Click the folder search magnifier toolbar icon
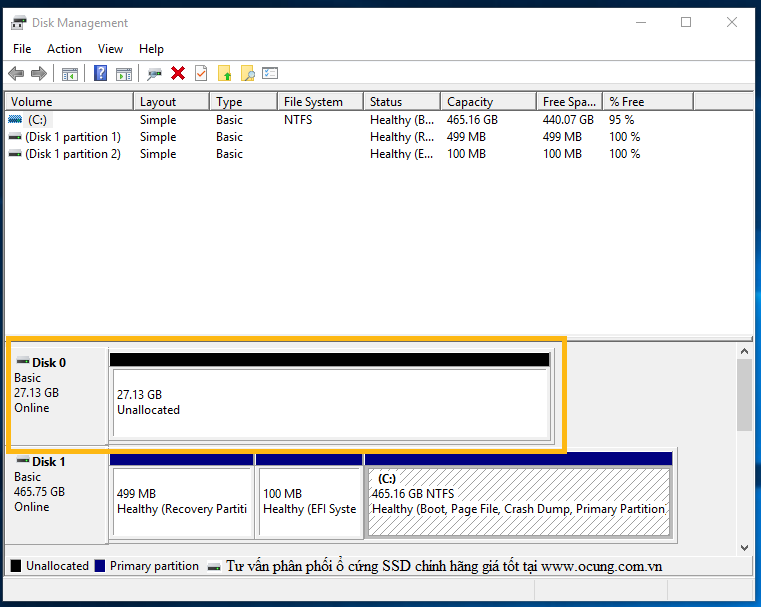 (x=248, y=73)
